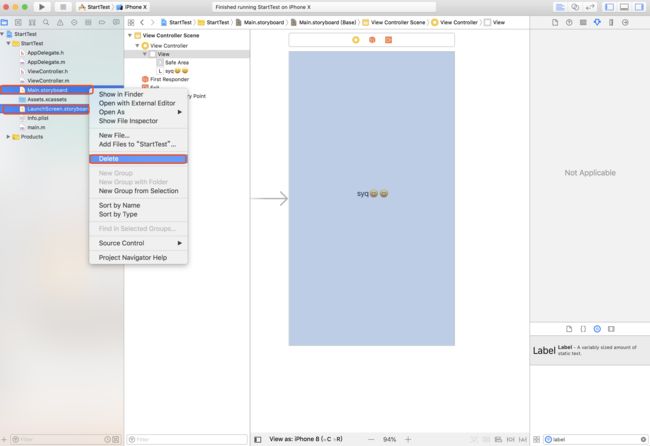Switch to the Standard editor

pyautogui.click(x=560, y=7)
